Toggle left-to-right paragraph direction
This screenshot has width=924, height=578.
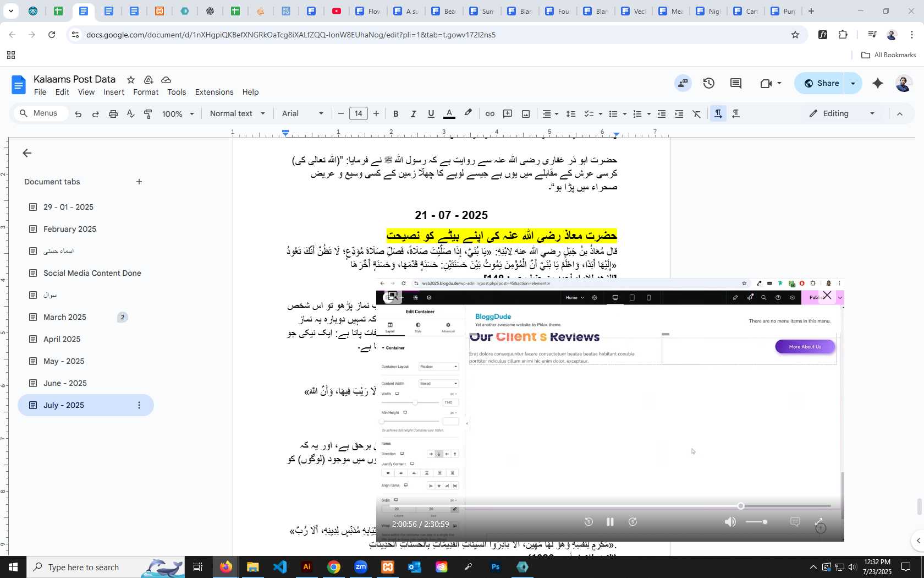[718, 114]
